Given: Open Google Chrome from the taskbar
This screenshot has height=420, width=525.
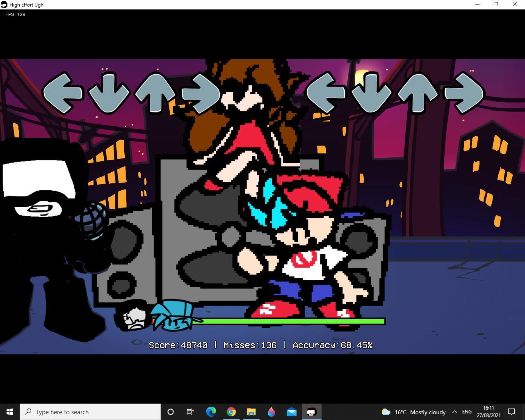Looking at the screenshot, I should click(x=231, y=412).
